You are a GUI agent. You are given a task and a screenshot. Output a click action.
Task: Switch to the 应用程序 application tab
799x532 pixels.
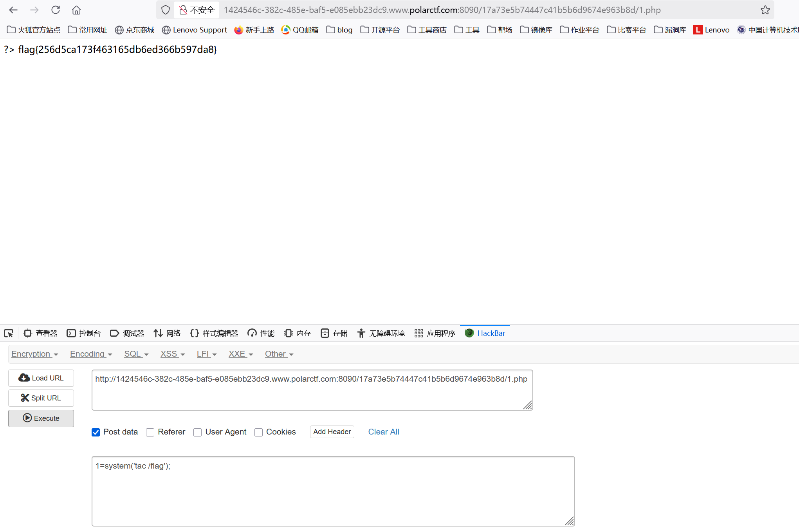[x=435, y=333]
